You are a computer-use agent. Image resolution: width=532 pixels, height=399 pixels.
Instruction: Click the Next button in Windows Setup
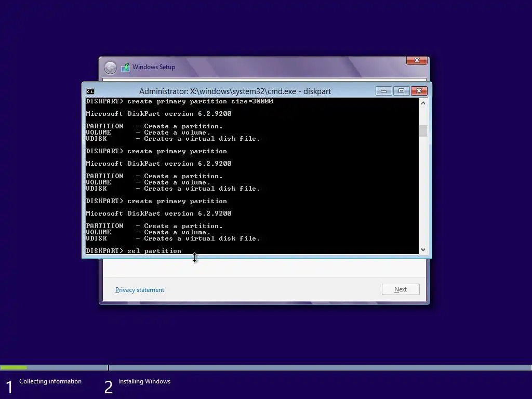pos(401,289)
